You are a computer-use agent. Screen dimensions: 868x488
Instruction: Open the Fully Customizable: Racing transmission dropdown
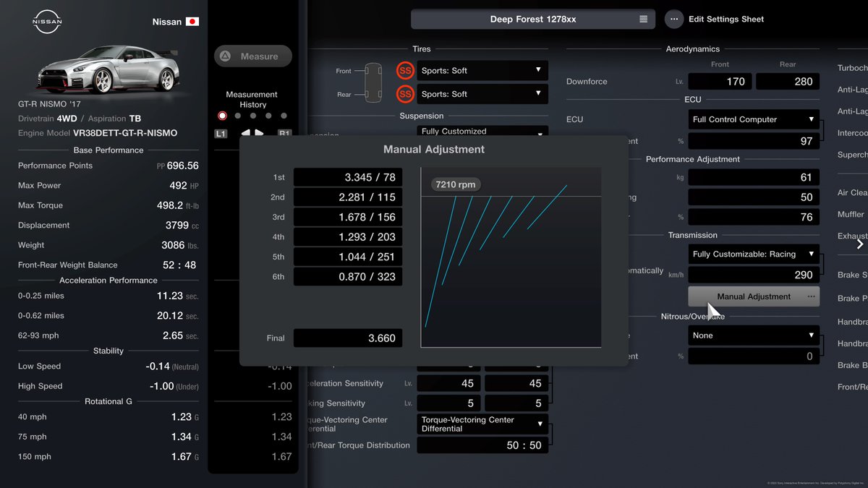[754, 254]
